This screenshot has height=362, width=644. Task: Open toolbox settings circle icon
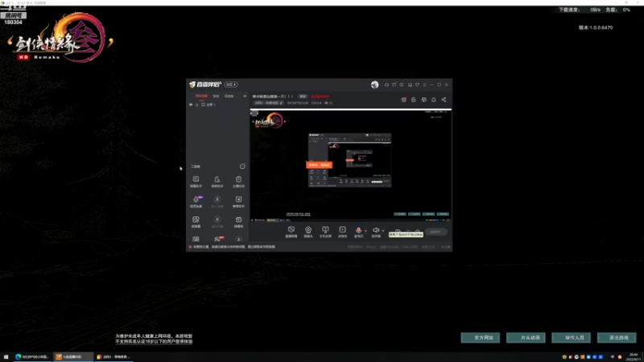pyautogui.click(x=242, y=167)
